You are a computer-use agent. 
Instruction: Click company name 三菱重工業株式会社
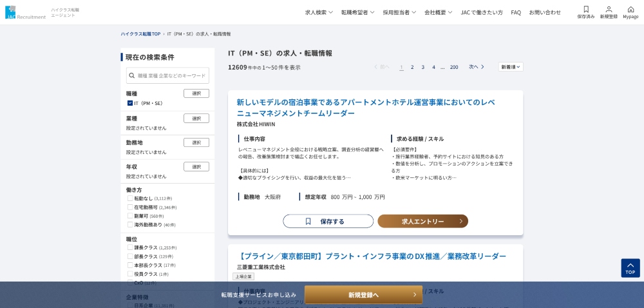point(261,267)
